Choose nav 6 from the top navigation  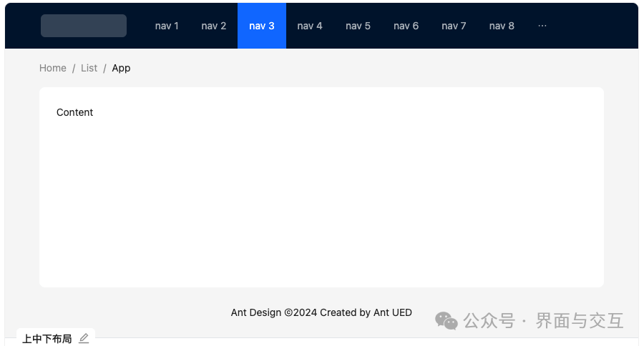[406, 26]
